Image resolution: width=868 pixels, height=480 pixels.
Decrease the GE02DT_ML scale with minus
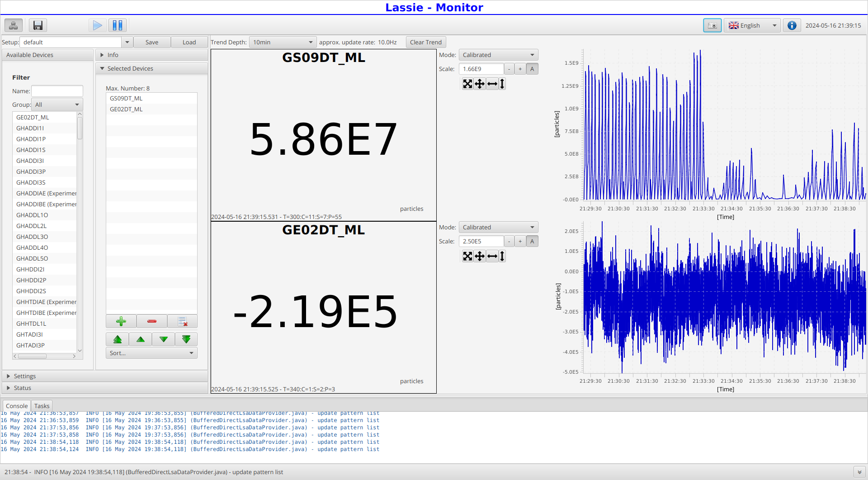click(509, 241)
